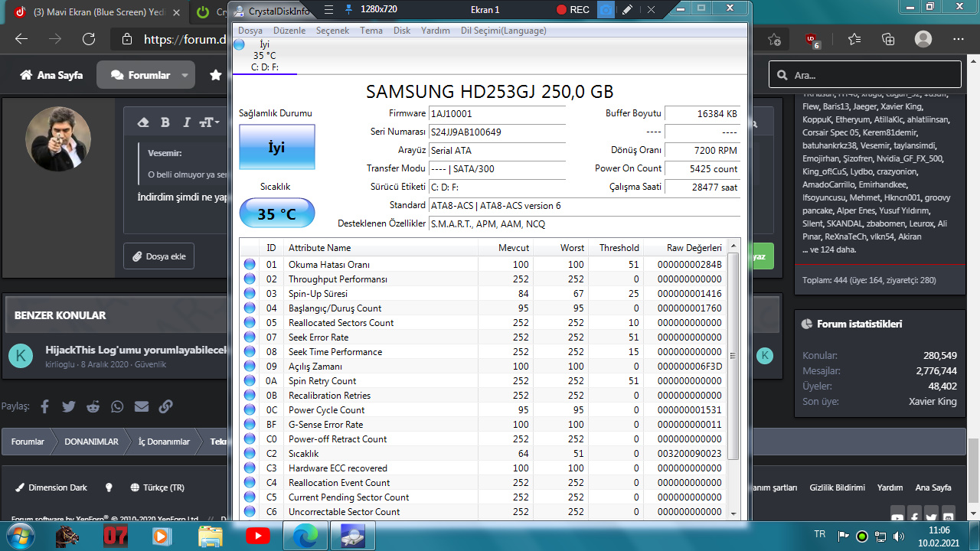Expand the Forumlar navigation dropdown arrow
980x551 pixels.
(185, 75)
